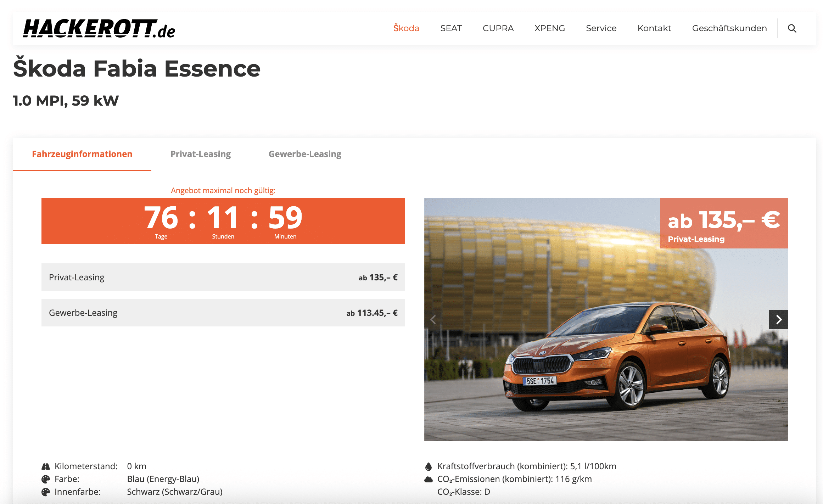Open the Geschäftskunden menu

(x=729, y=28)
